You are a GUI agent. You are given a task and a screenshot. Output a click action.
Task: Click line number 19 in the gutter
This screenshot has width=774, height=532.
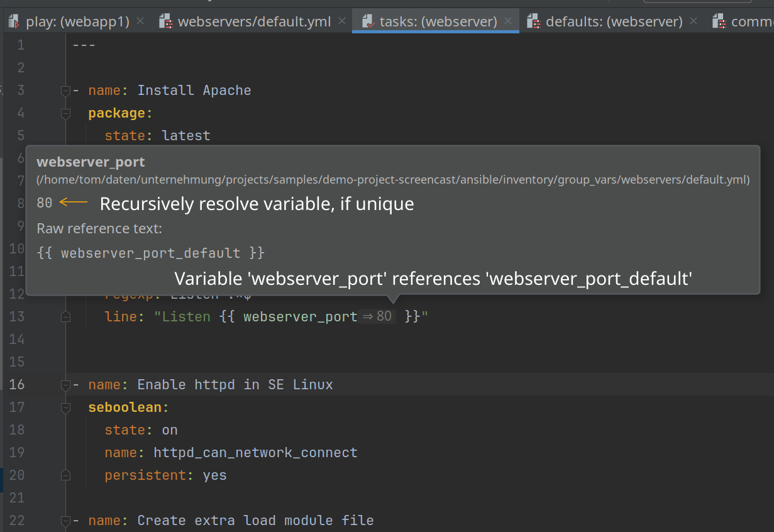(x=17, y=453)
